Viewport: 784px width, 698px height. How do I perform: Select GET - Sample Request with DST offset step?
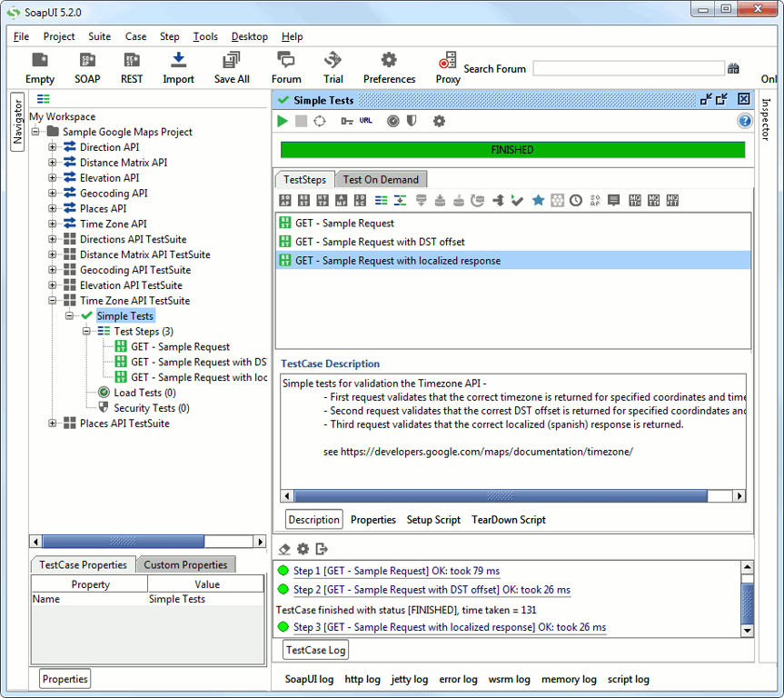(x=513, y=242)
